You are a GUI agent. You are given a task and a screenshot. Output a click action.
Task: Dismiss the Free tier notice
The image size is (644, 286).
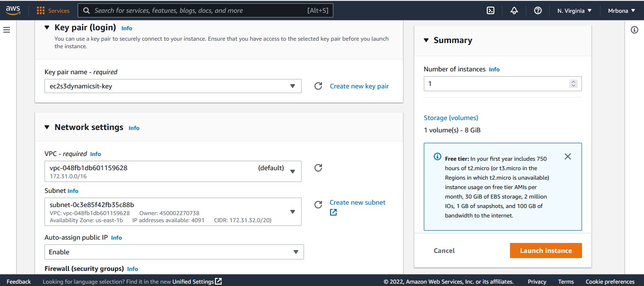(567, 156)
